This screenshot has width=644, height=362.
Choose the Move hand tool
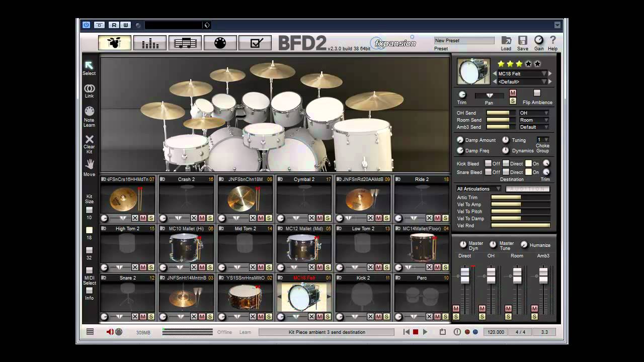[89, 164]
